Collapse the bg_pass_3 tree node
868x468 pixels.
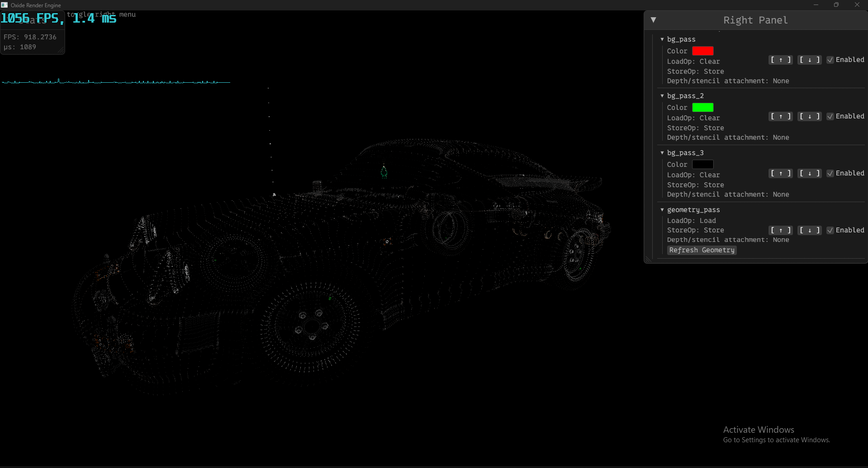(x=662, y=153)
